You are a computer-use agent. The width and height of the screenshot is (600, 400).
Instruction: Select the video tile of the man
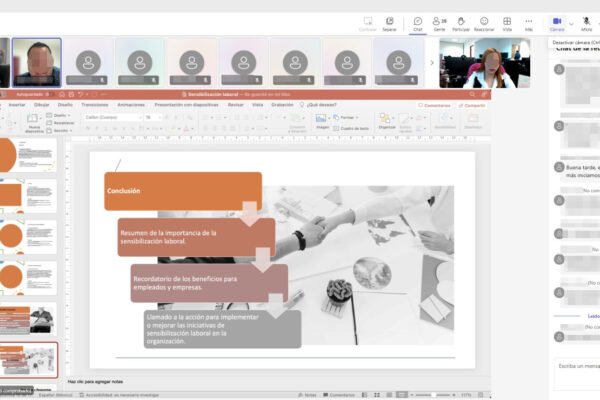pyautogui.click(x=37, y=62)
